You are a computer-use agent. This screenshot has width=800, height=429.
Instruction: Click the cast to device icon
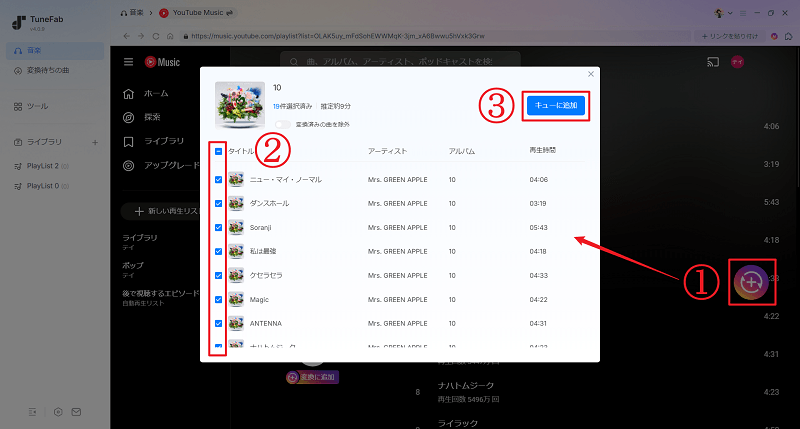tap(713, 62)
